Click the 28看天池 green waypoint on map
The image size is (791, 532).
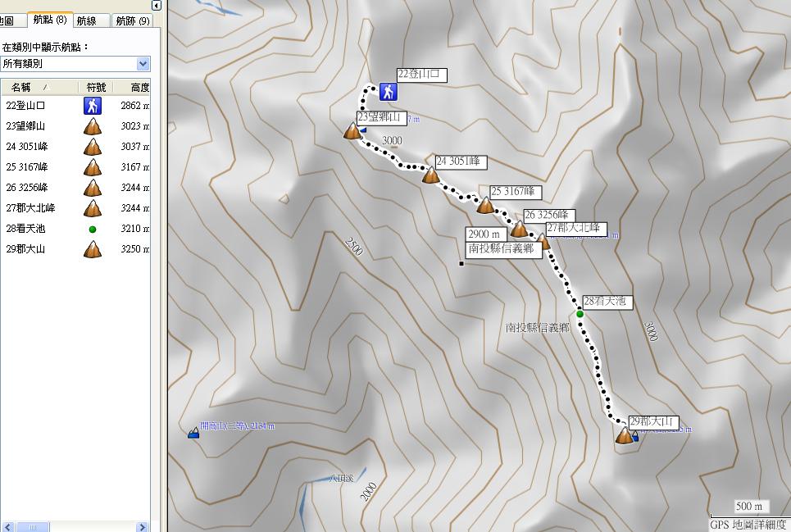point(580,314)
